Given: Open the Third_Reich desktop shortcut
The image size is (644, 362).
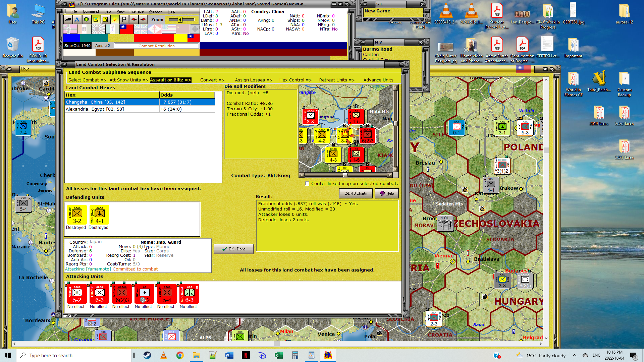Looking at the screenshot, I should 599,81.
